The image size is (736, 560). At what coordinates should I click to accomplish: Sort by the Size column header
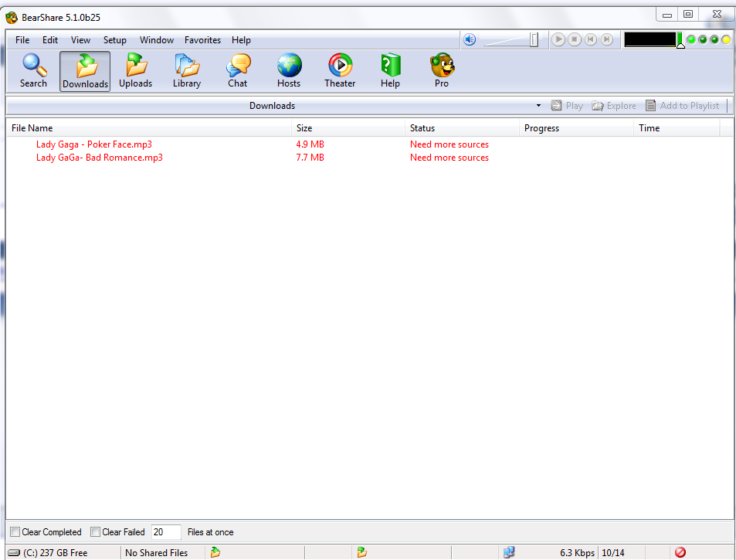pyautogui.click(x=348, y=128)
